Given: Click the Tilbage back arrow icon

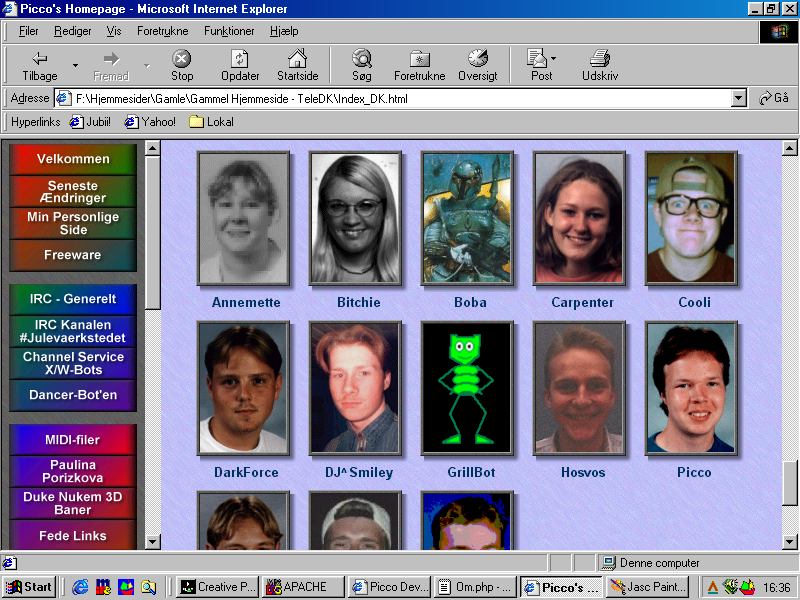Looking at the screenshot, I should [x=40, y=59].
